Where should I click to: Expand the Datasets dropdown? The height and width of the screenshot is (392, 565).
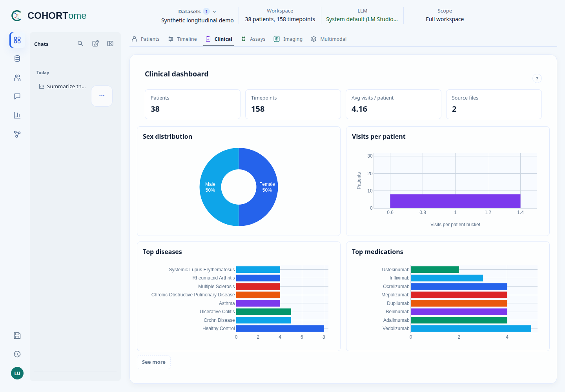click(197, 12)
